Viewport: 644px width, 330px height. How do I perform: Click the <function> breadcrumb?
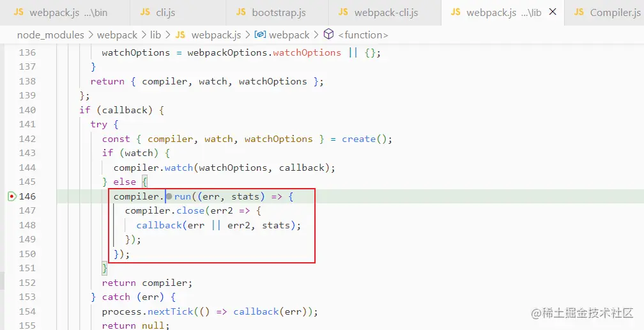pyautogui.click(x=363, y=35)
